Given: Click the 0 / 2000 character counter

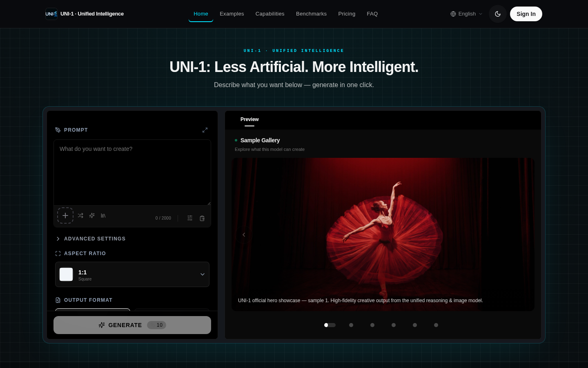Looking at the screenshot, I should [x=163, y=218].
